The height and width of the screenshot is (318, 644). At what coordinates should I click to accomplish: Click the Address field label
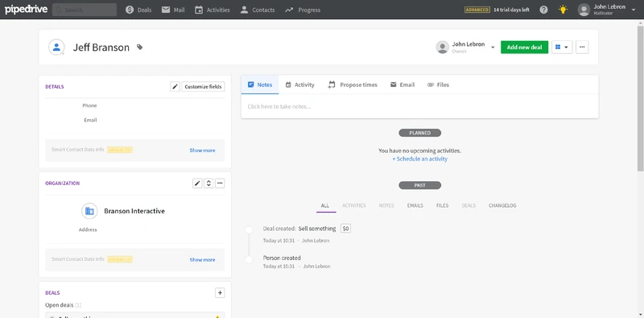pos(88,229)
